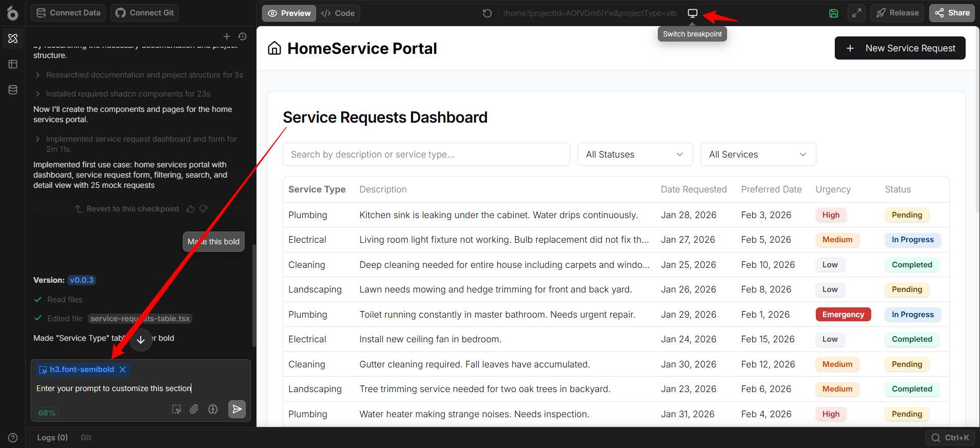Click the HomeService Portal house icon
Viewport: 980px width, 448px height.
pyautogui.click(x=275, y=48)
